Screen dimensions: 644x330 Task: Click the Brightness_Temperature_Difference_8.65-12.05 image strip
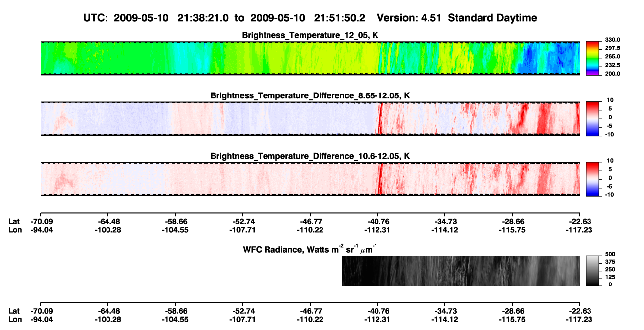tap(310, 119)
